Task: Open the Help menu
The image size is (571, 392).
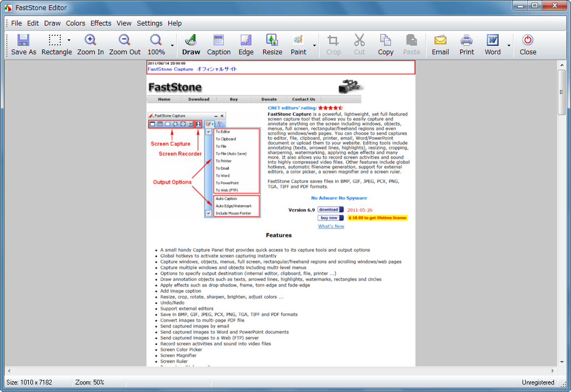Action: coord(175,23)
